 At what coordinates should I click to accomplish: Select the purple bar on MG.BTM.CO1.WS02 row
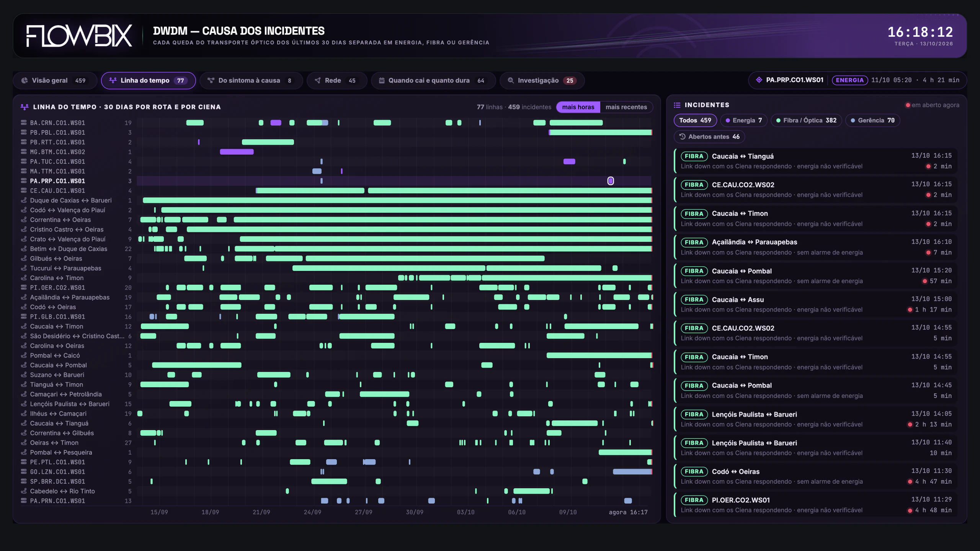tap(237, 152)
